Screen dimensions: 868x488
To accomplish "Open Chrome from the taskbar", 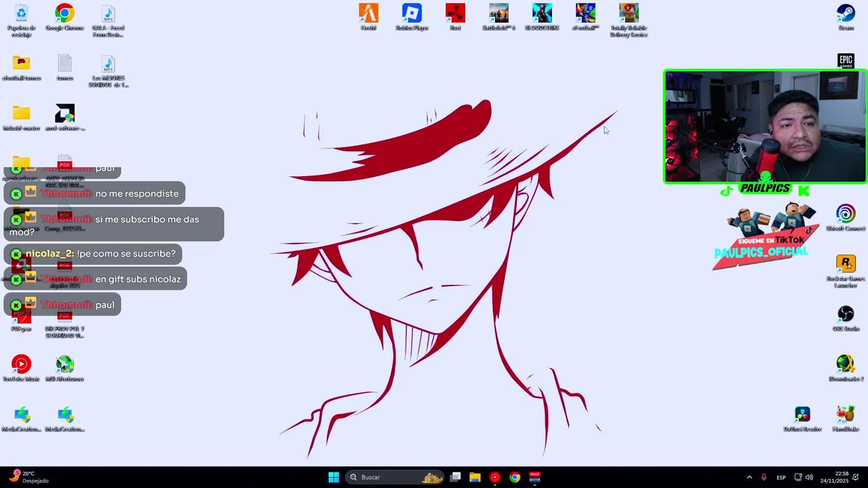I will pos(515,477).
